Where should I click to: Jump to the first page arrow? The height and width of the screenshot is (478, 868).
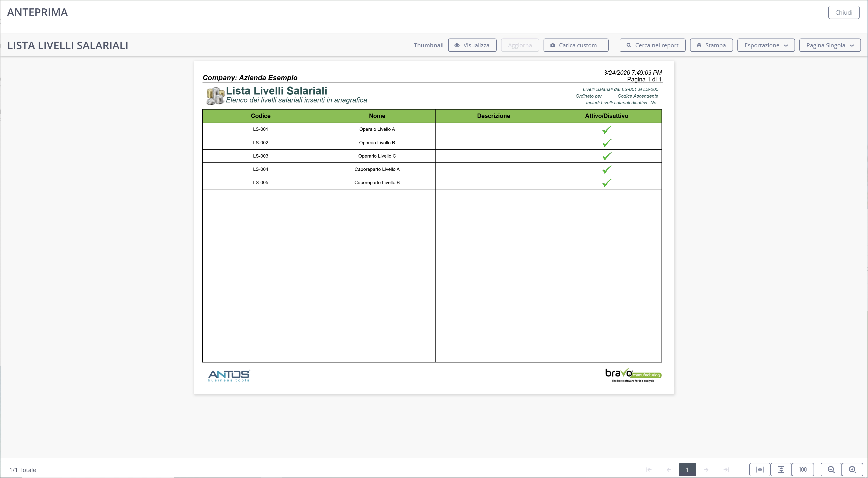649,470
